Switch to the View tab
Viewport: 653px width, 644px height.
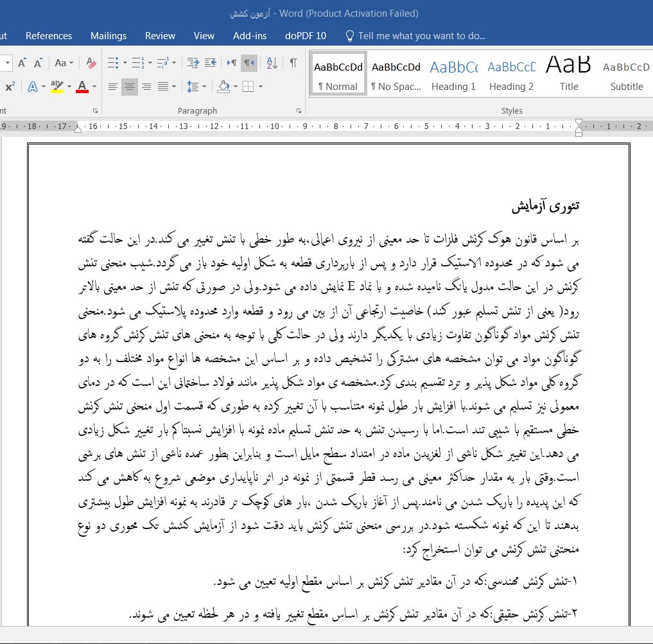click(x=204, y=36)
